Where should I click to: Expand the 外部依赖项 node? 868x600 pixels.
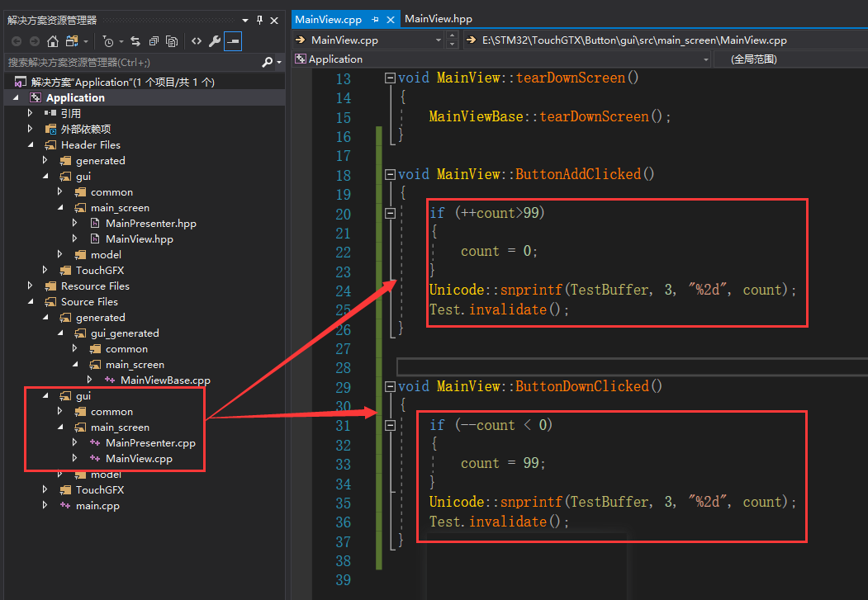coord(31,129)
